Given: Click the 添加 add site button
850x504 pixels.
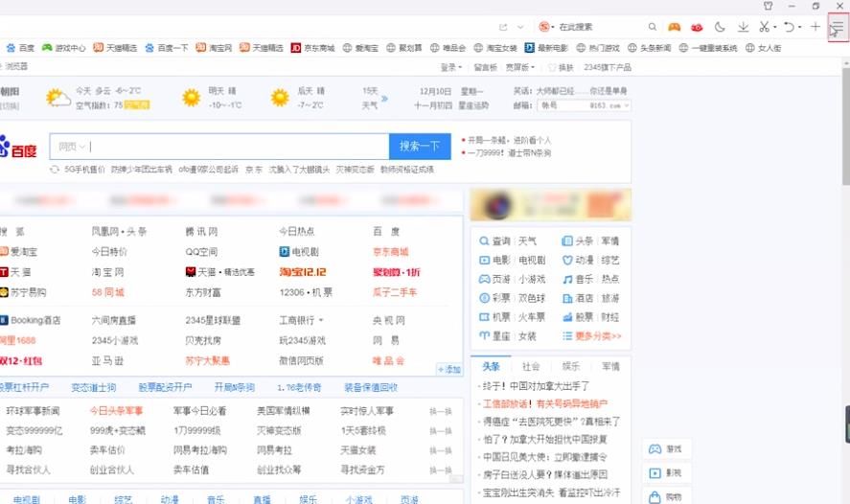Looking at the screenshot, I should pos(449,369).
